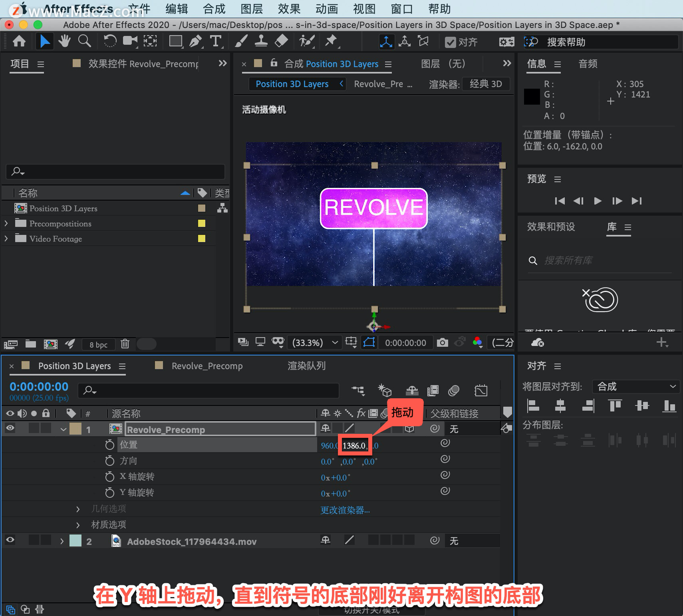This screenshot has height=616, width=683.
Task: Click label color swatch of Revolve_Precomp layer
Action: pos(75,429)
